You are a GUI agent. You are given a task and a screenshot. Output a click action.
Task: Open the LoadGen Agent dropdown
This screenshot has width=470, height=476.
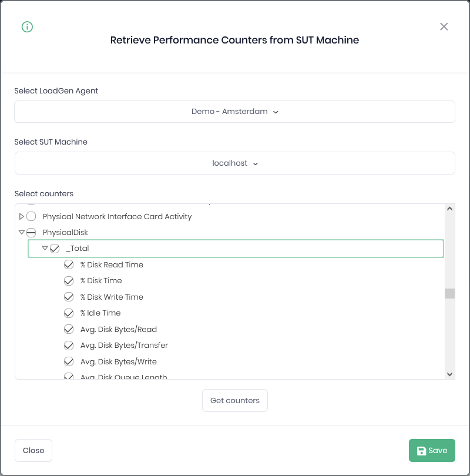234,112
